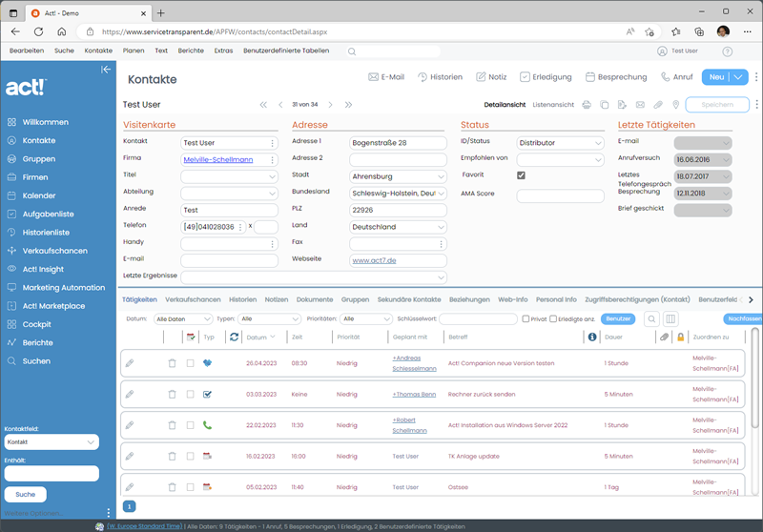
Task: Collapse the left navigation sidebar
Action: (x=106, y=70)
